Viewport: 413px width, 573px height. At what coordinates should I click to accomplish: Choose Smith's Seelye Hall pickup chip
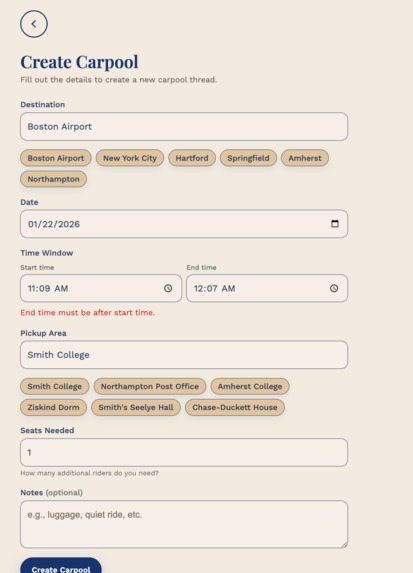pyautogui.click(x=136, y=407)
